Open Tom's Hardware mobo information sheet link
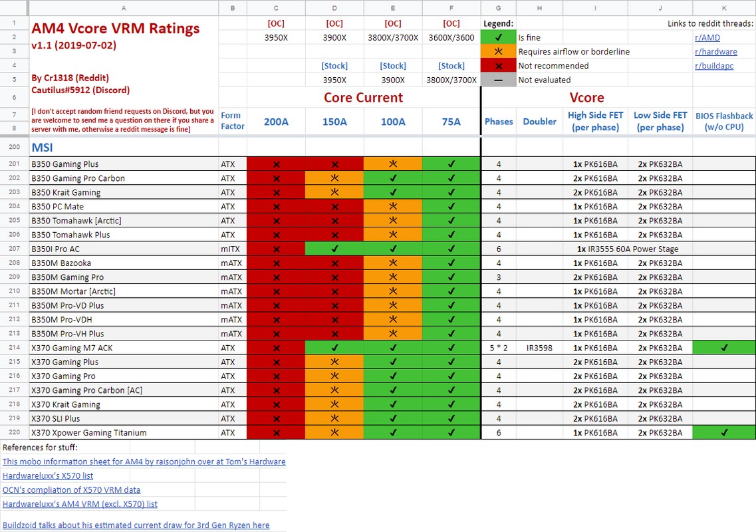 coord(144,462)
